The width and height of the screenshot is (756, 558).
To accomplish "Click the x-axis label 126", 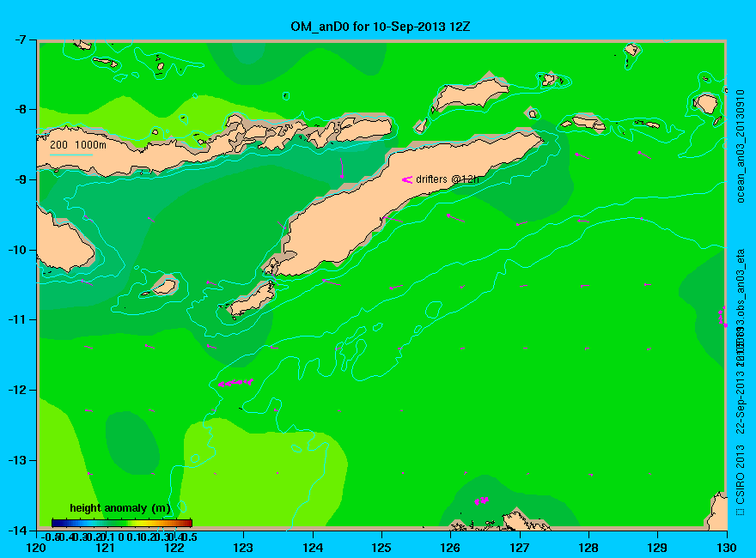I will [451, 548].
